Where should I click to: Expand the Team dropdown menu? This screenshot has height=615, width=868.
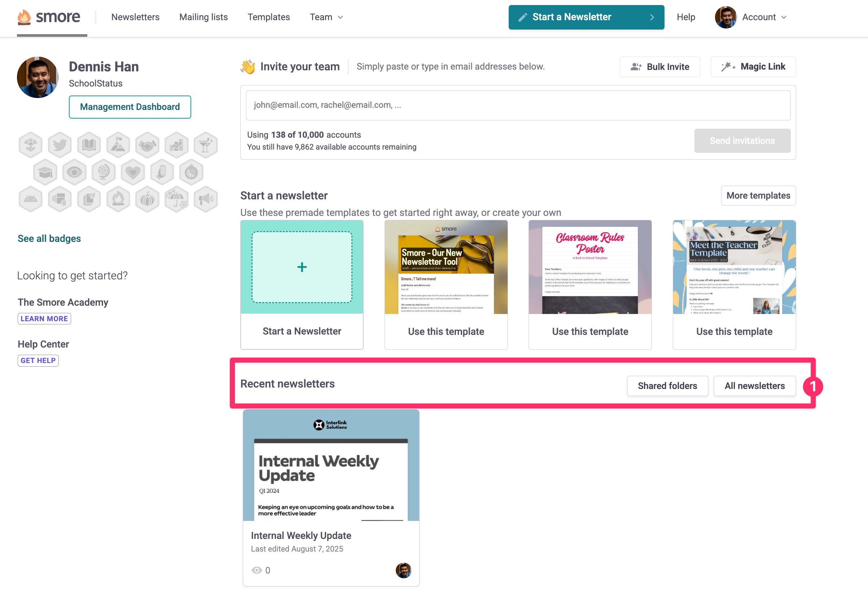326,17
